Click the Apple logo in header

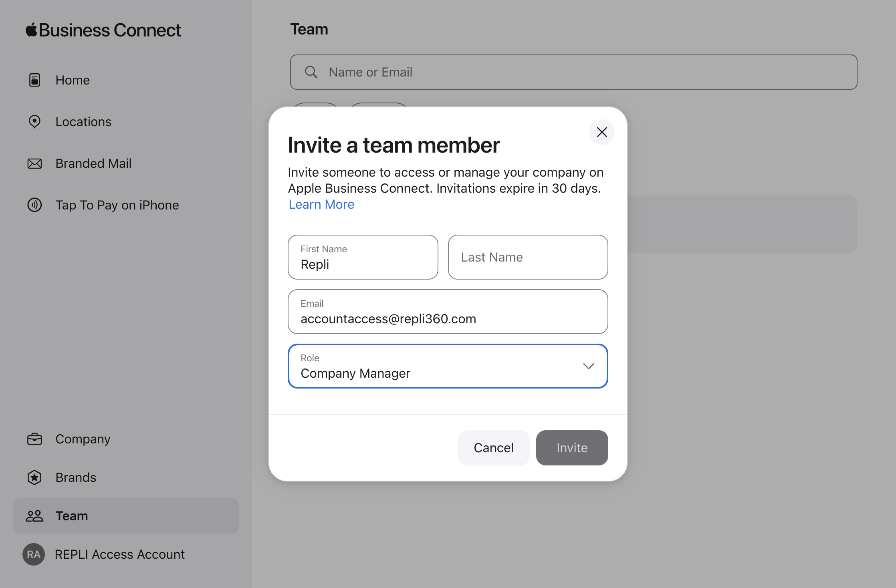31,30
